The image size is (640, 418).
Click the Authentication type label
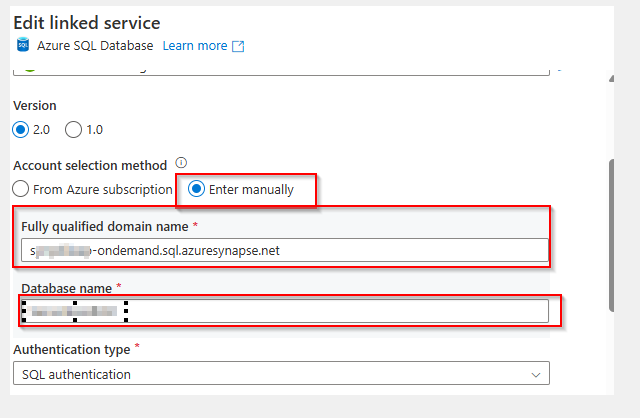click(72, 350)
